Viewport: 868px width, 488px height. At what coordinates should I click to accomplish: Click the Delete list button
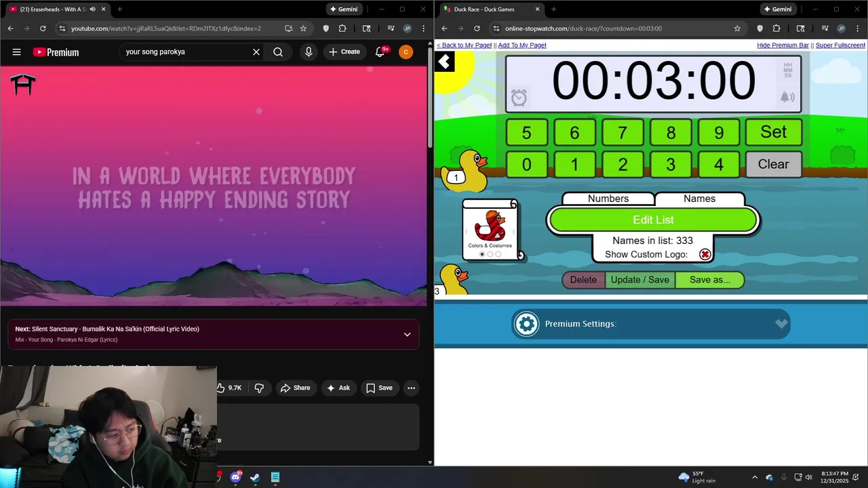[x=583, y=280]
